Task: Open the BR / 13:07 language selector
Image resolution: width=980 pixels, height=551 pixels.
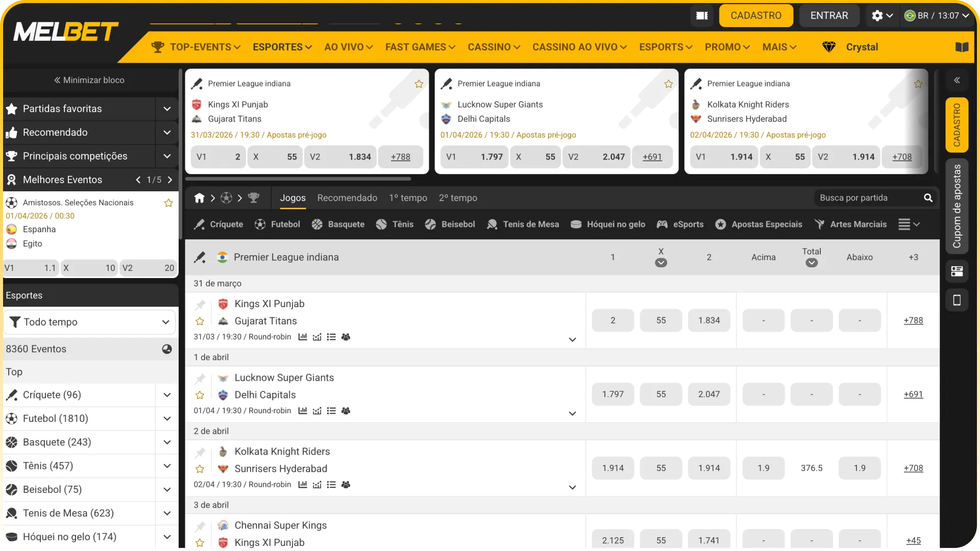Action: click(937, 16)
